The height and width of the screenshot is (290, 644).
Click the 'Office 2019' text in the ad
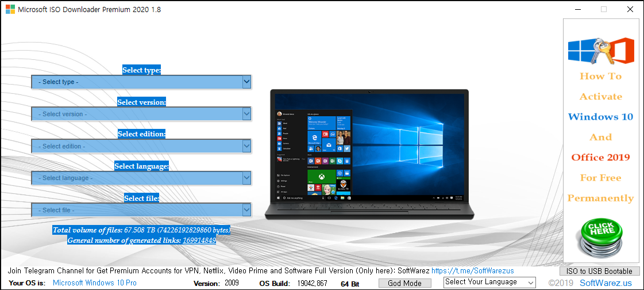(600, 158)
